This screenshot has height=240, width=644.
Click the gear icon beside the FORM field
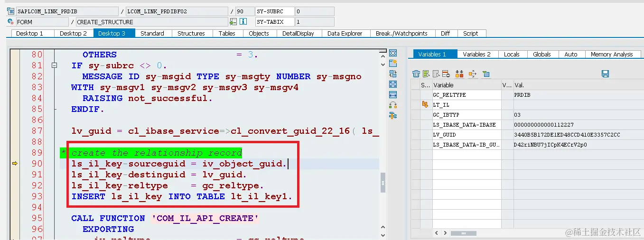point(10,22)
